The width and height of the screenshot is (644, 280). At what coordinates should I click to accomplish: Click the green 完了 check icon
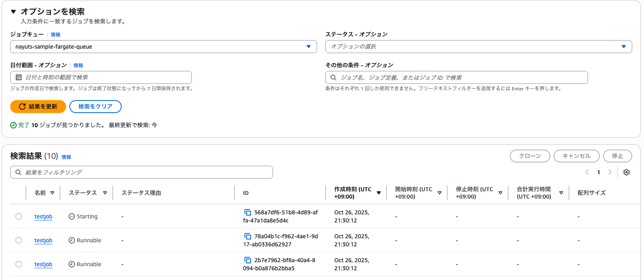13,125
